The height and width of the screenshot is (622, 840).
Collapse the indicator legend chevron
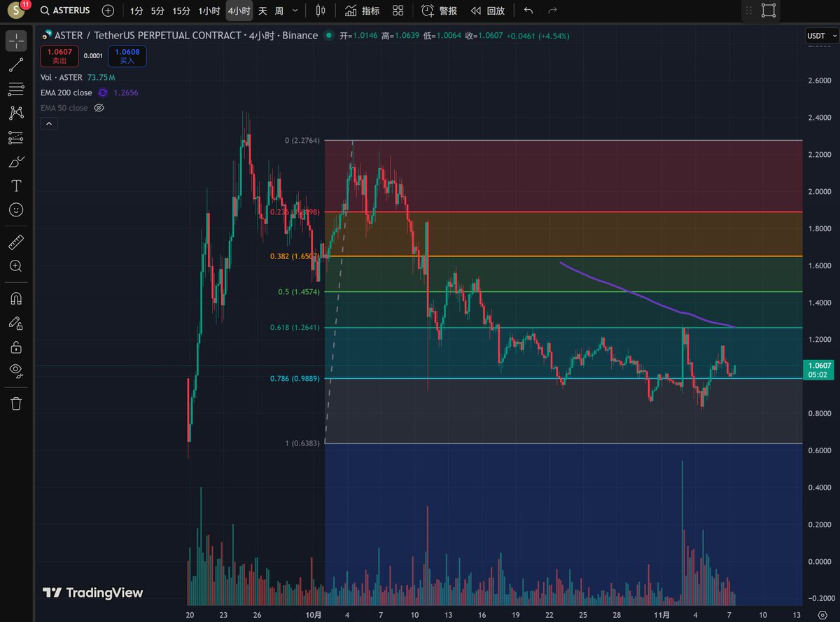coord(49,124)
